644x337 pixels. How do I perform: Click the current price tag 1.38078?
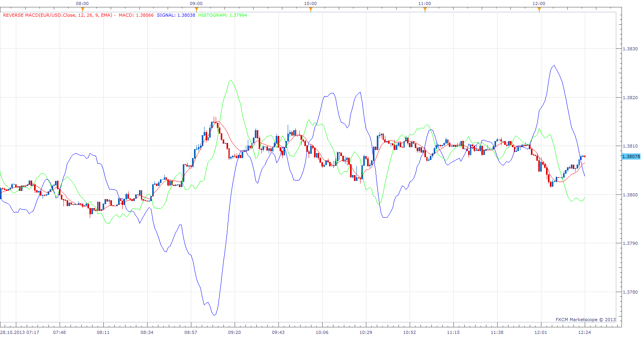tap(631, 156)
